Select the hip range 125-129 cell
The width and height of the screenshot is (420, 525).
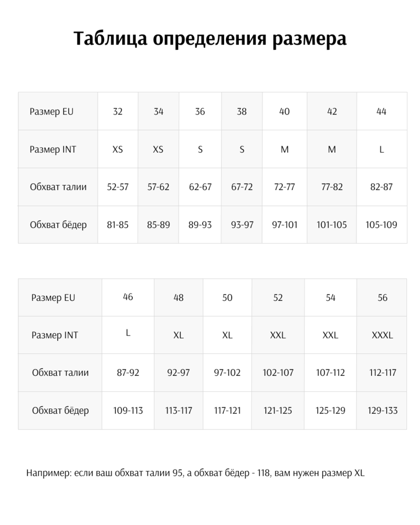tap(330, 411)
